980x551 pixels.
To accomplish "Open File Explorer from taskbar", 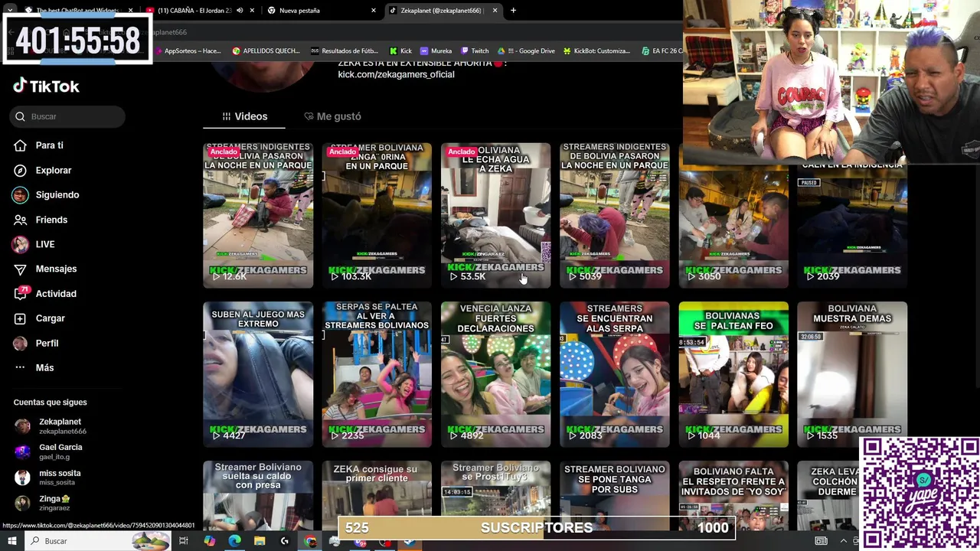I will point(260,541).
